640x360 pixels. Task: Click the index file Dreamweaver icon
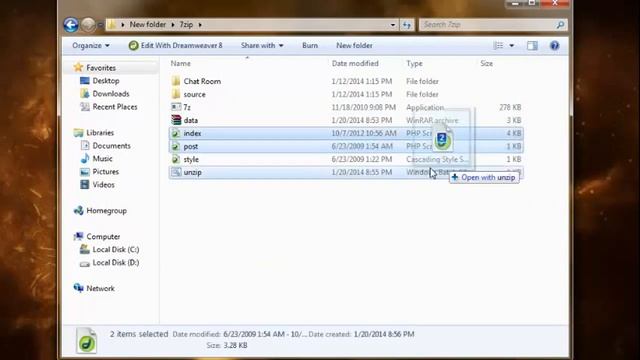coord(176,133)
